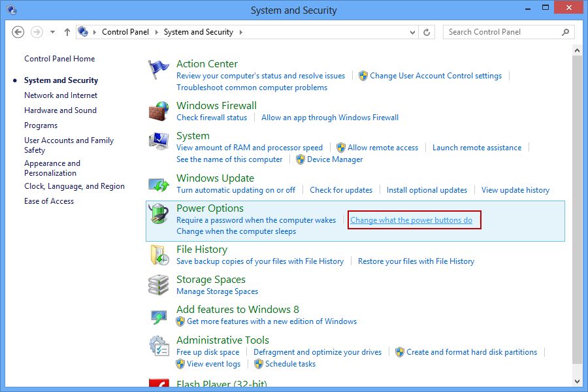This screenshot has height=392, width=588.
Task: Click the shield icon beside View event logs
Action: 180,364
